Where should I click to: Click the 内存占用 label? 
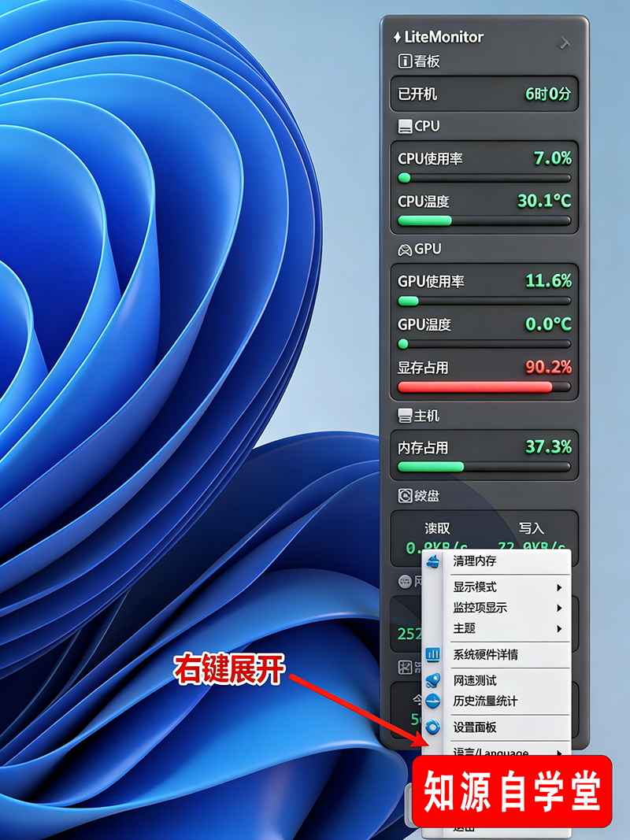click(423, 448)
